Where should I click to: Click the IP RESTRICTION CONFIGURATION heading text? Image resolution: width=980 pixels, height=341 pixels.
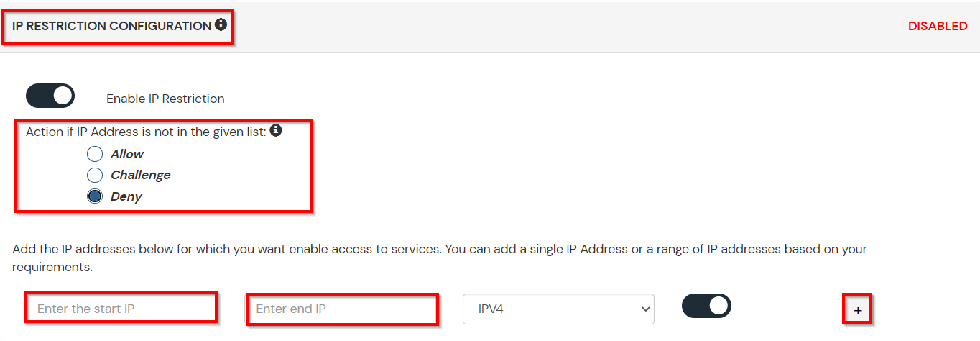[x=111, y=26]
